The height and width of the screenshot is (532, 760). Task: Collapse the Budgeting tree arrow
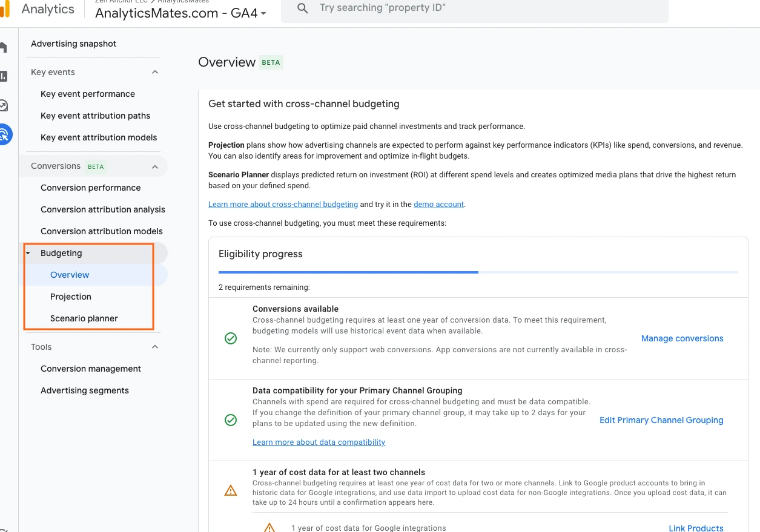pos(28,253)
